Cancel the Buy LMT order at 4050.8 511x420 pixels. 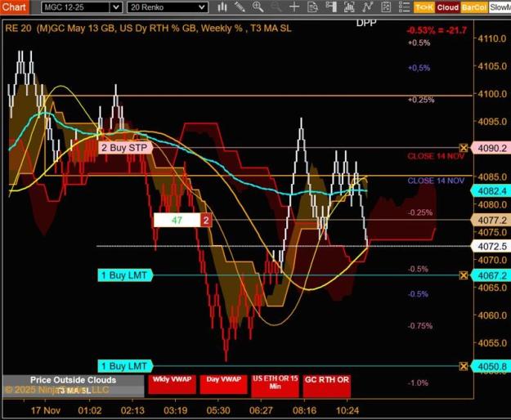pyautogui.click(x=464, y=367)
